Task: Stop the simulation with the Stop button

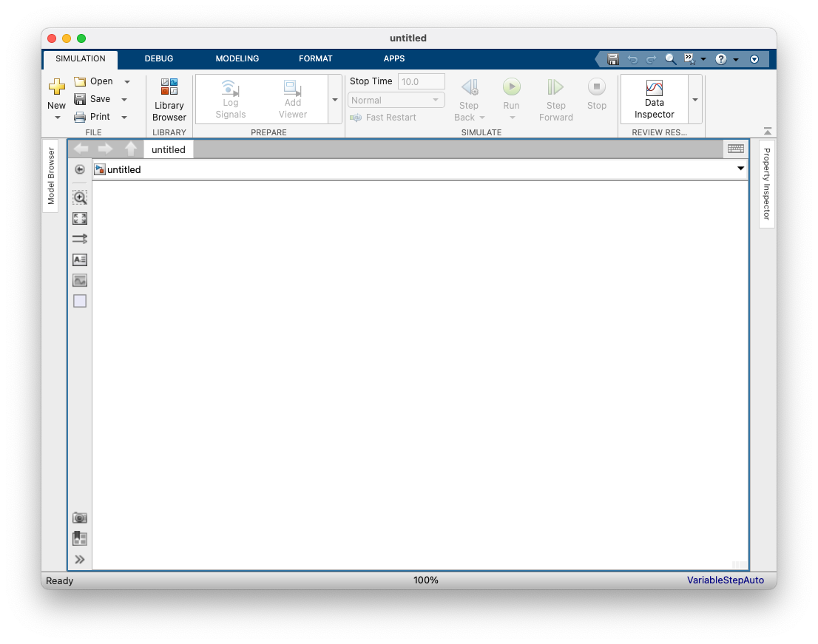Action: tap(596, 95)
